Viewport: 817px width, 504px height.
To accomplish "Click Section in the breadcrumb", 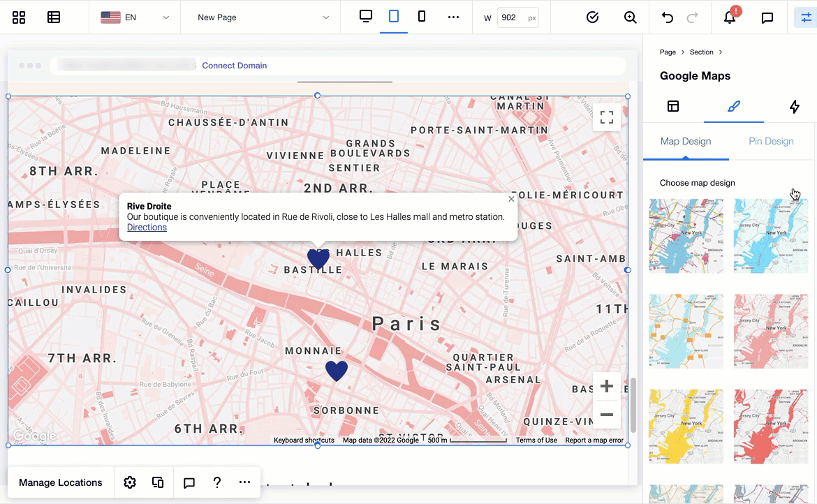I will coord(701,52).
